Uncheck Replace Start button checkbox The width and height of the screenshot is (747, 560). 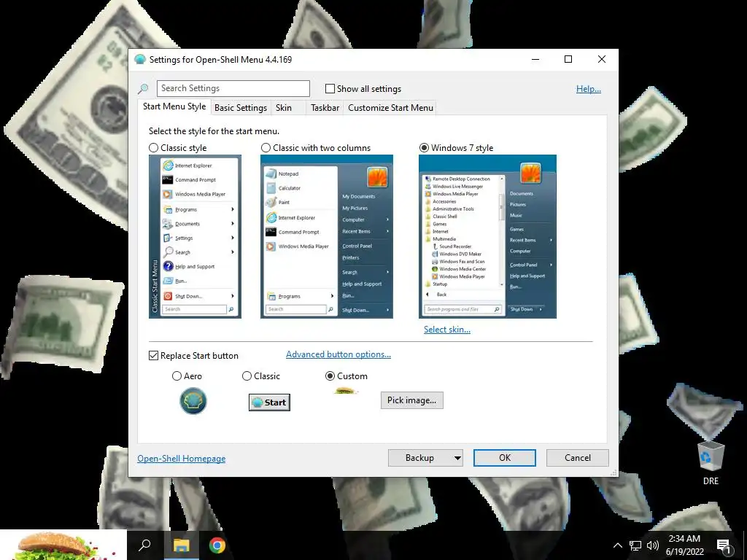153,356
